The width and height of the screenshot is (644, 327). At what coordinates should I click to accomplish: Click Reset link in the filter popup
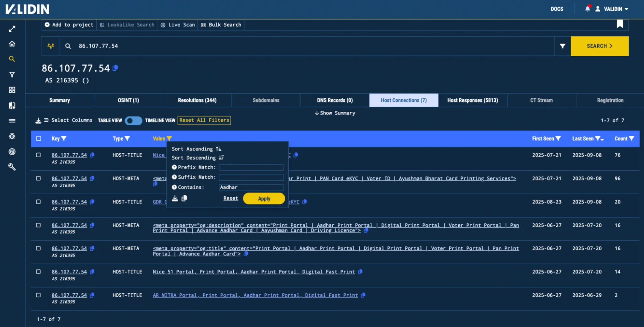tap(231, 198)
